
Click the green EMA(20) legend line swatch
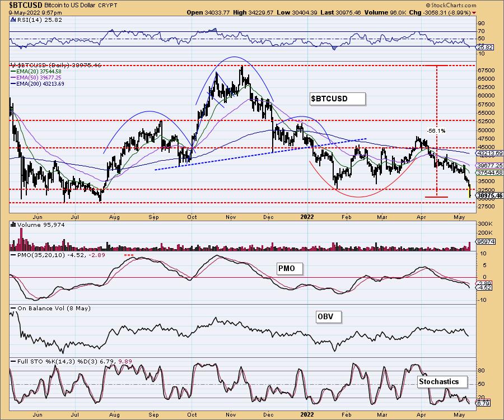(x=13, y=72)
